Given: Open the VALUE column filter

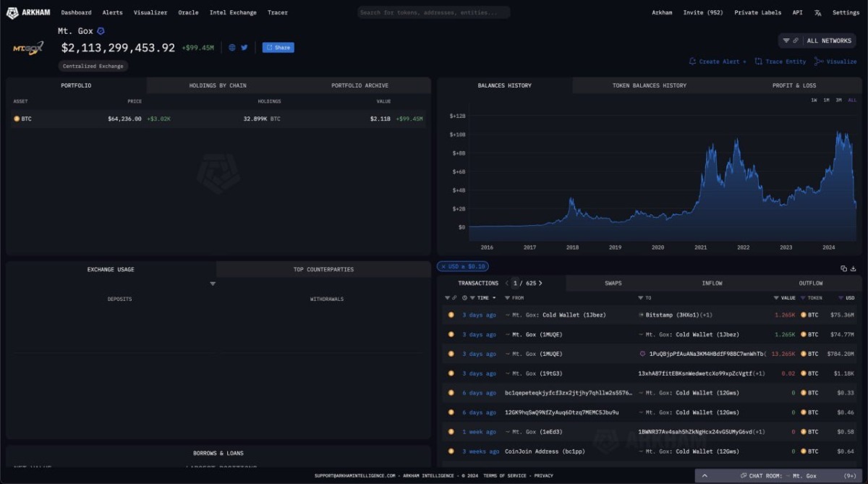Looking at the screenshot, I should tap(776, 298).
